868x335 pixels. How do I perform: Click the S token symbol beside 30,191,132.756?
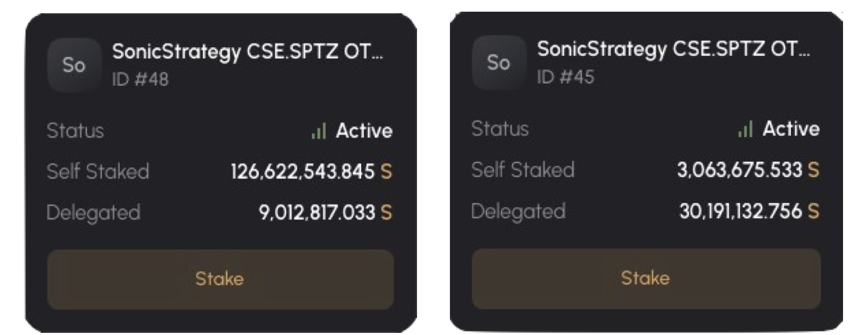(x=813, y=212)
